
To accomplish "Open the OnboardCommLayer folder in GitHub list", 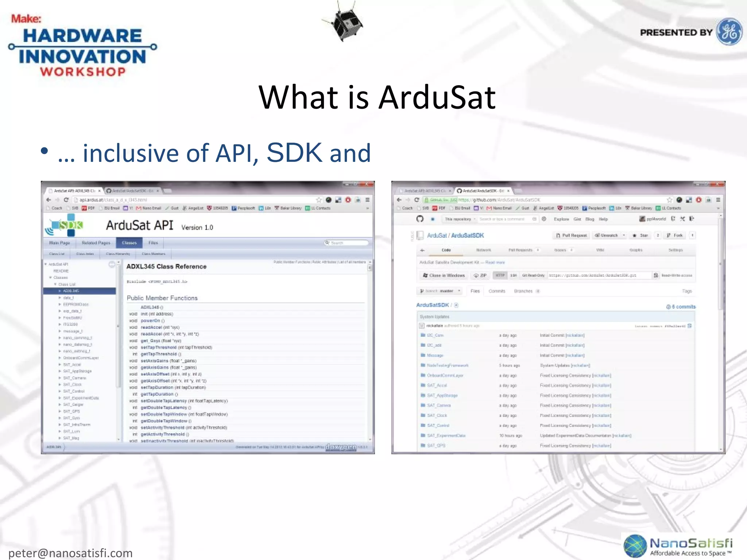I will [445, 376].
